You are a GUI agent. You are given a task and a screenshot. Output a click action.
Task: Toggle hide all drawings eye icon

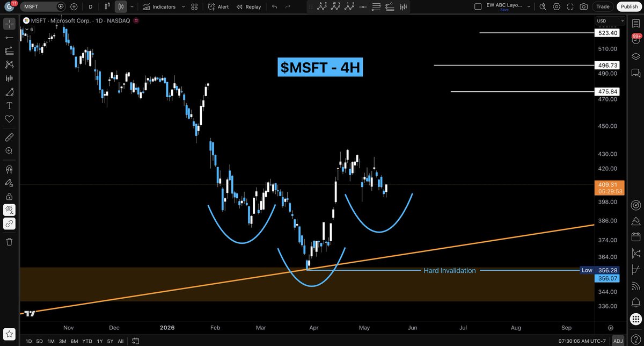(x=9, y=210)
